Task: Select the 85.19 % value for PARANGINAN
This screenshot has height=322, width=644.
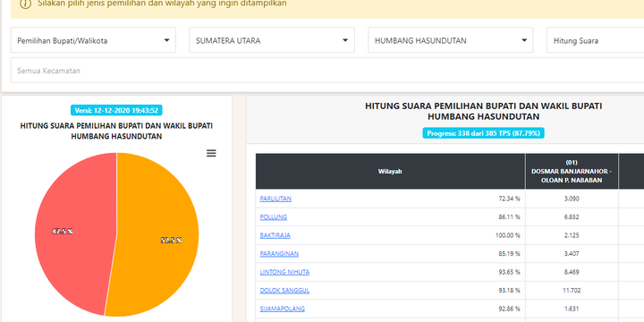Action: (x=509, y=254)
